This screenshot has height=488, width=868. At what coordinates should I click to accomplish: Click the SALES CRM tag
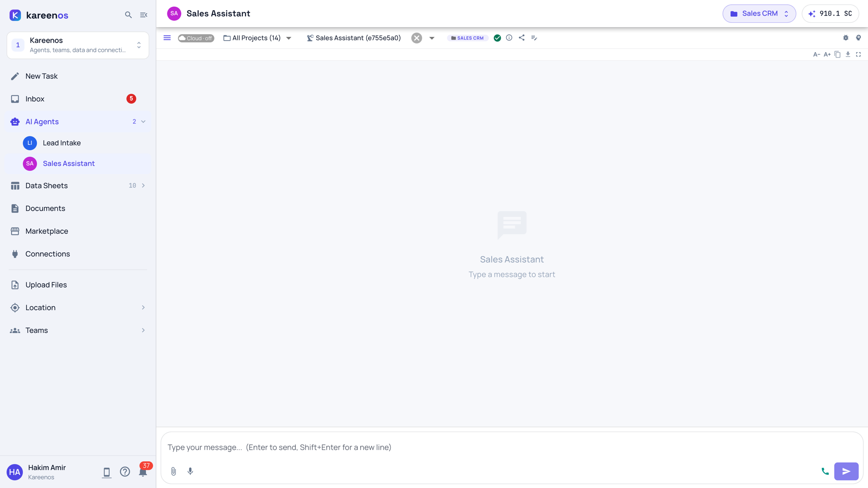point(467,38)
